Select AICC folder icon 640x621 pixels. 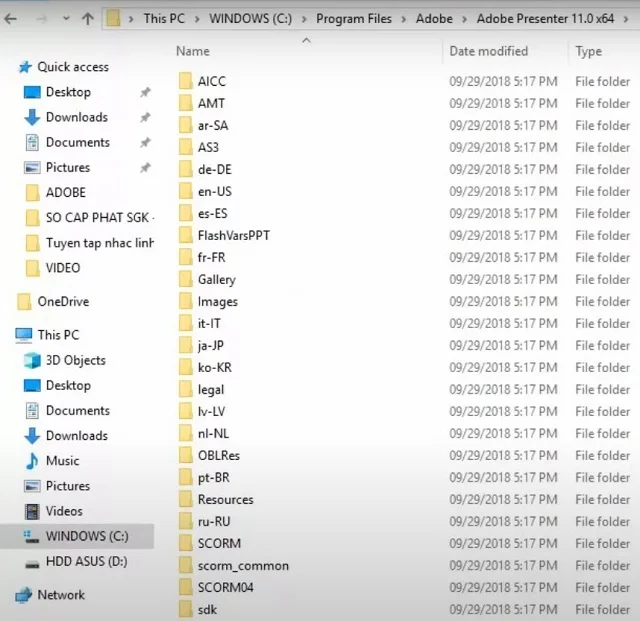pyautogui.click(x=185, y=81)
